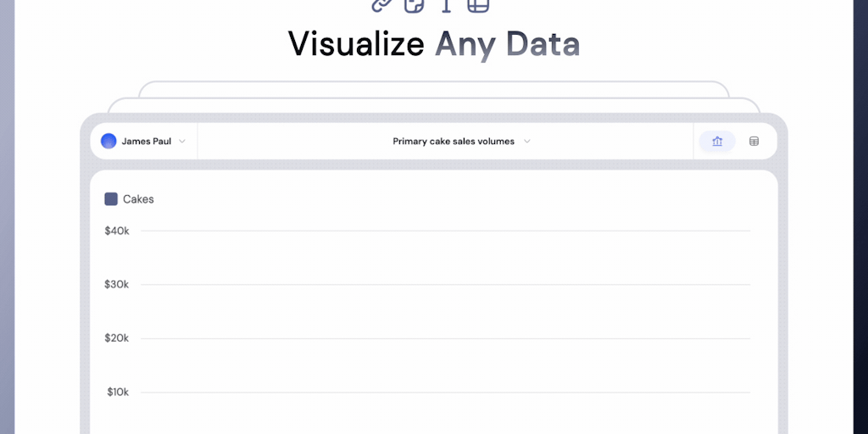Switch to table view icon

tap(754, 142)
